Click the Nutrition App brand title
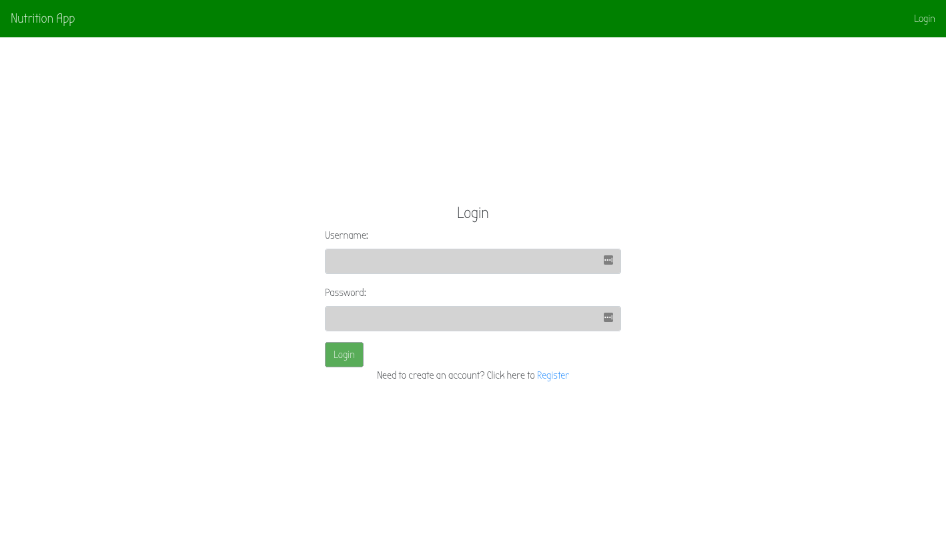 click(x=43, y=19)
